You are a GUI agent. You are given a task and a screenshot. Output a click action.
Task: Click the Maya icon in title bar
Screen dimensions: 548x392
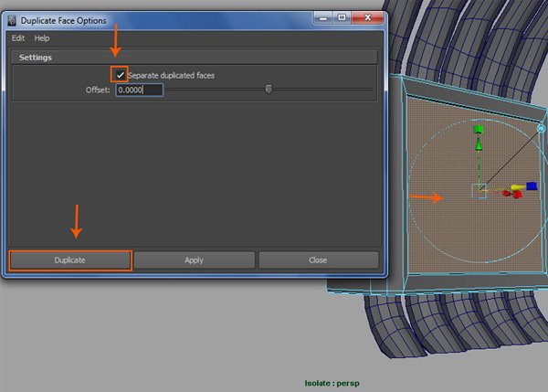click(12, 21)
